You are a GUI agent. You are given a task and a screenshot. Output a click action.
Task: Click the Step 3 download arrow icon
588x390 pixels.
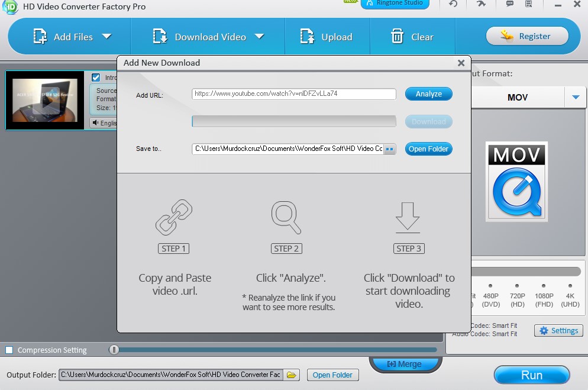click(408, 218)
